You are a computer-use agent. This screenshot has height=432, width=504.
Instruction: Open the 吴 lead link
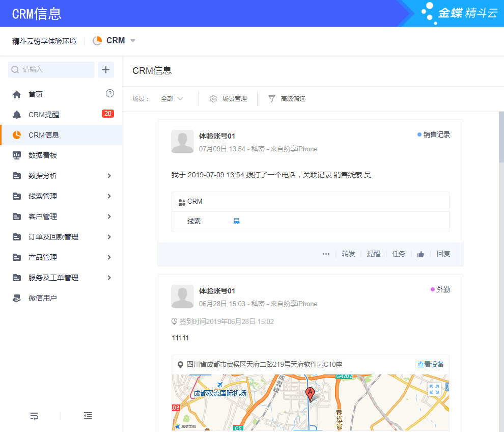(236, 221)
